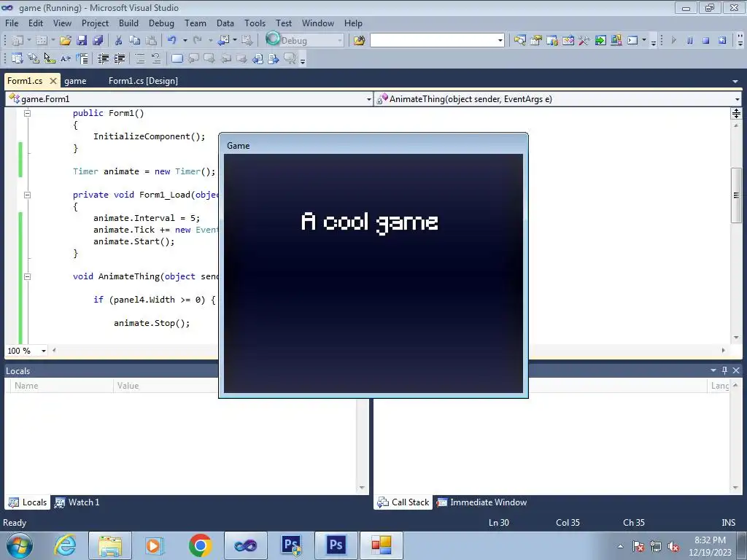Click the code editor vertical scrollbar thumb
Viewport: 747px width, 560px height.
pyautogui.click(x=736, y=195)
